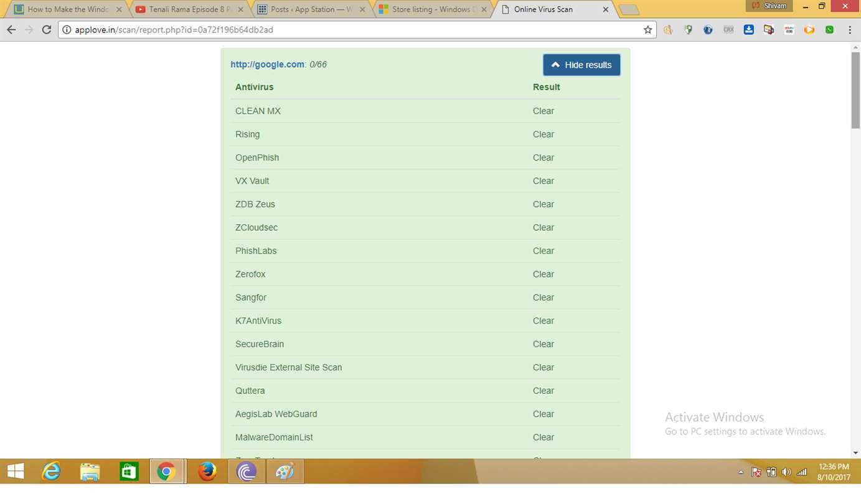Open the purple torrent app in the taskbar
This screenshot has height=504, width=861.
point(247,472)
